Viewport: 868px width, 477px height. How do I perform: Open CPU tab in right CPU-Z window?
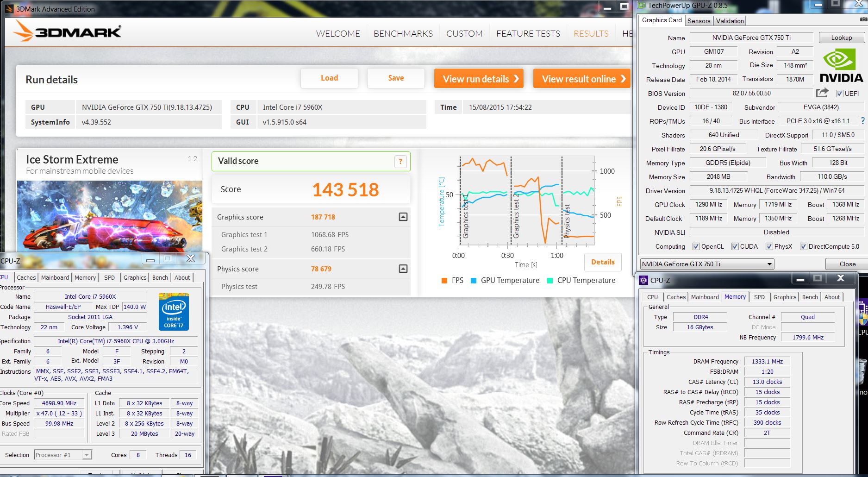click(x=652, y=297)
